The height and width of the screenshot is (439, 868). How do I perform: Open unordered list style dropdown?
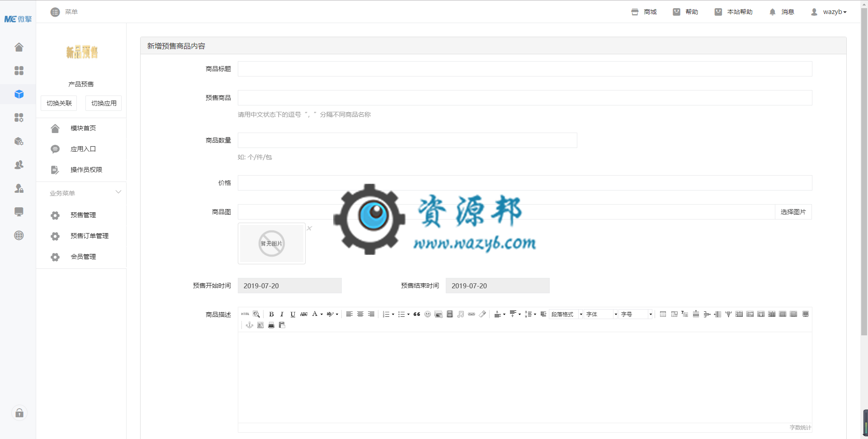point(408,314)
